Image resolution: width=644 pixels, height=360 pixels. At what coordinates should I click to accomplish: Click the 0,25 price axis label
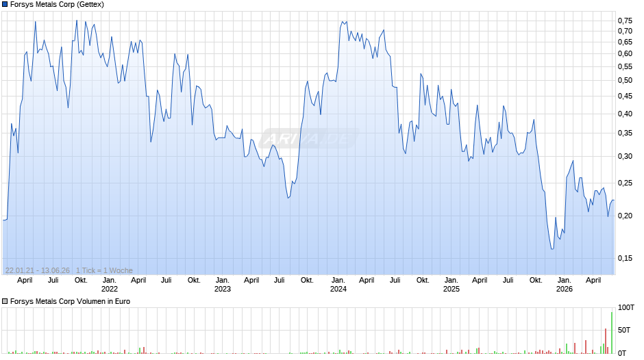625,183
